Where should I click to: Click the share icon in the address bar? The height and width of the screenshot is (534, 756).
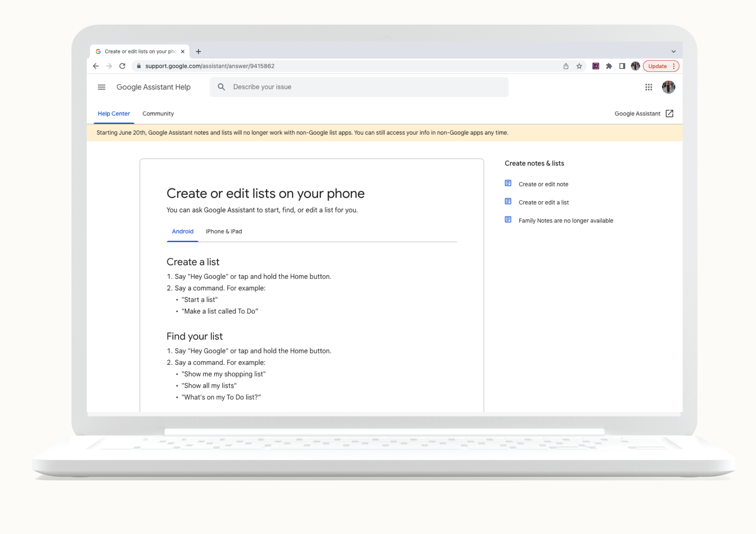coord(566,66)
